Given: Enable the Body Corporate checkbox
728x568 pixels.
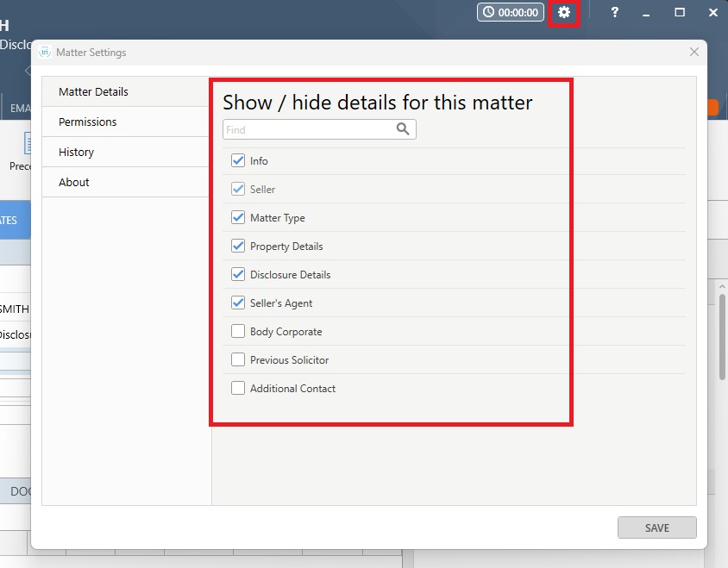Looking at the screenshot, I should (x=238, y=331).
